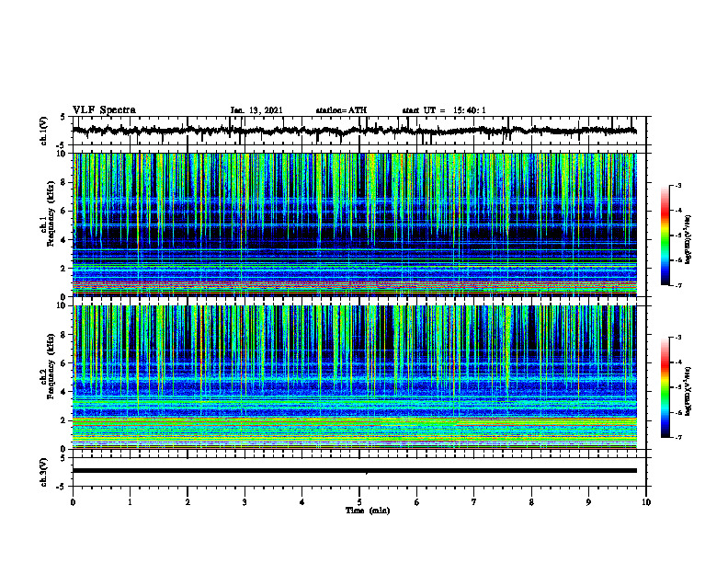Click time axis tick label "4"
The image size is (728, 563).
coord(302,502)
